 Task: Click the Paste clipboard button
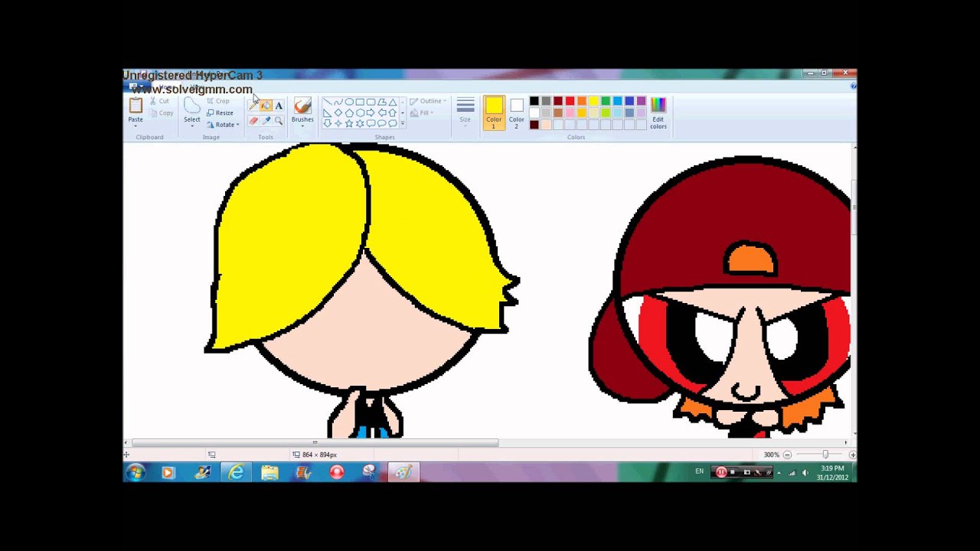click(x=136, y=106)
